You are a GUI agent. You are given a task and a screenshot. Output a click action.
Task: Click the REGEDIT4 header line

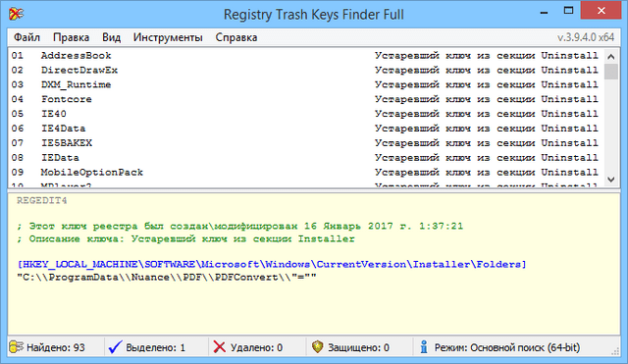coord(41,200)
